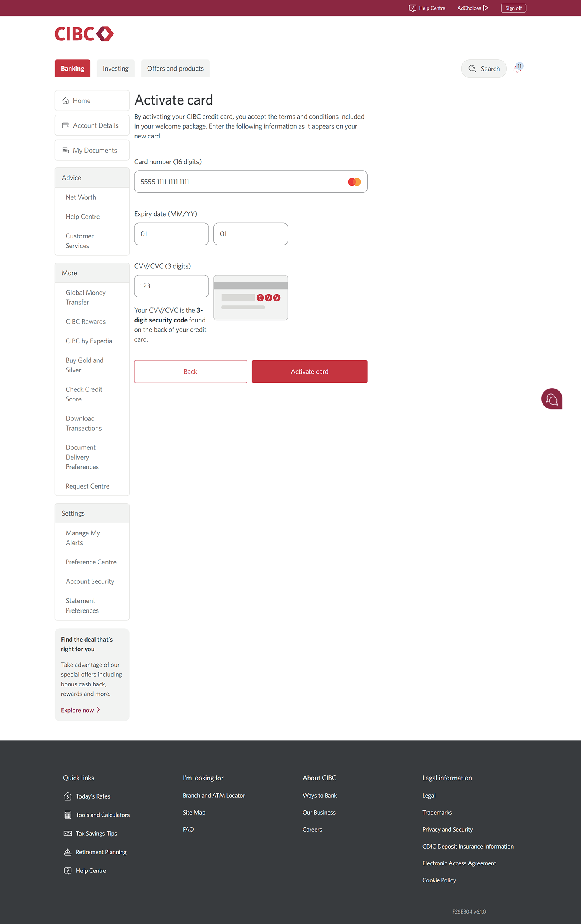Open Global Money Transfer

coord(86,297)
